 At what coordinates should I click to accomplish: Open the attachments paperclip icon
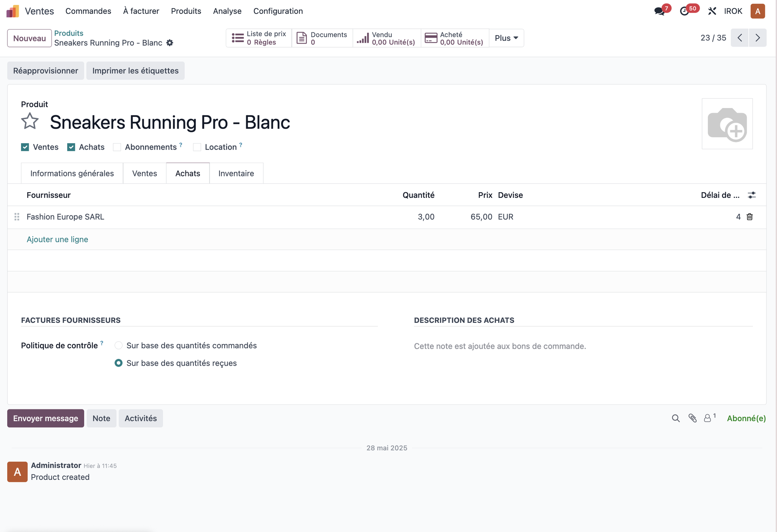pyautogui.click(x=692, y=418)
